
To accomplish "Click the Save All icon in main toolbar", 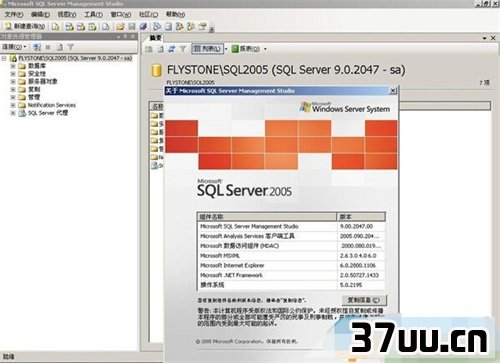I will pos(143,26).
